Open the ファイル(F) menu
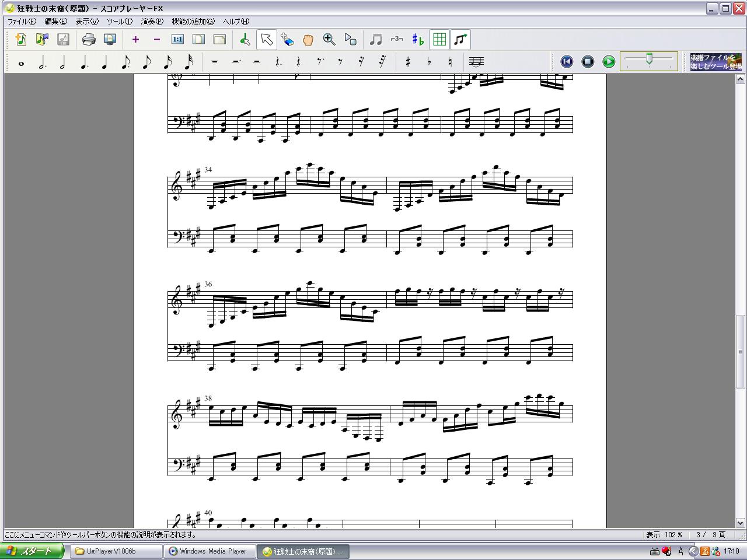The image size is (747, 560). (x=22, y=22)
